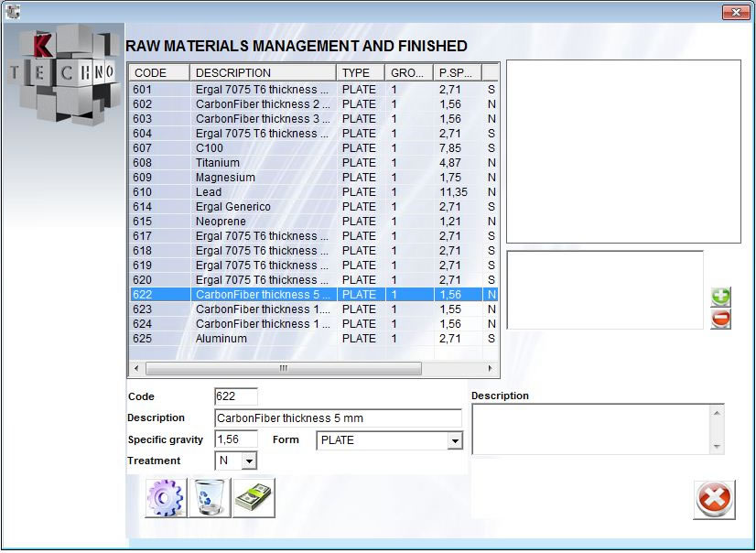Select row 603 CarbonFiber thickness 3

pos(314,119)
